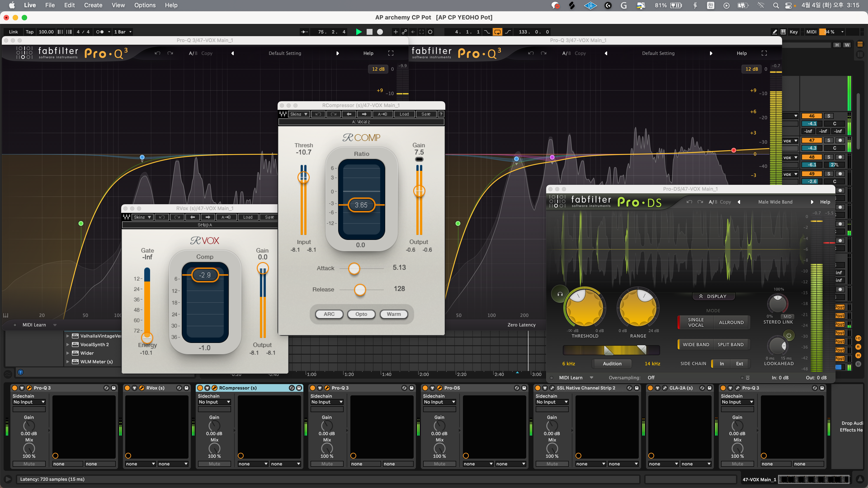Viewport: 868px width, 488px height.
Task: Open the Skins menu in the RVox window
Action: tap(143, 217)
